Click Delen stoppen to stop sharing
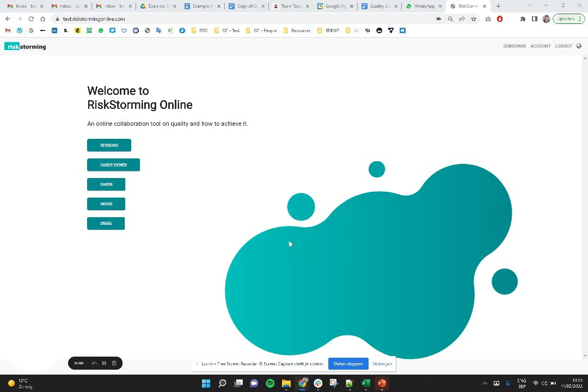Image resolution: width=588 pixels, height=392 pixels. tap(348, 364)
